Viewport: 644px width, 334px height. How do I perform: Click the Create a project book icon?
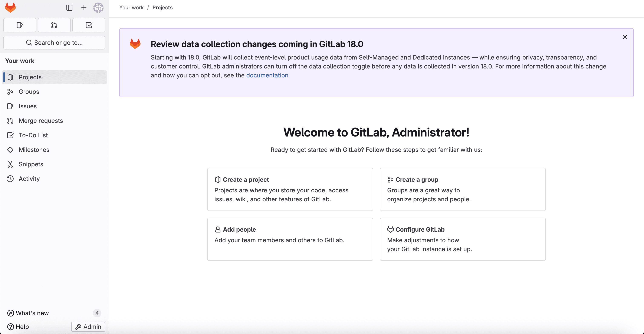[217, 180]
